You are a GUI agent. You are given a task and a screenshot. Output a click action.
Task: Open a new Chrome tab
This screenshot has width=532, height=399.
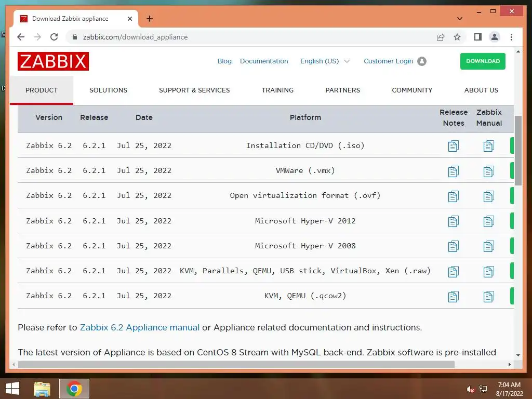coord(150,19)
